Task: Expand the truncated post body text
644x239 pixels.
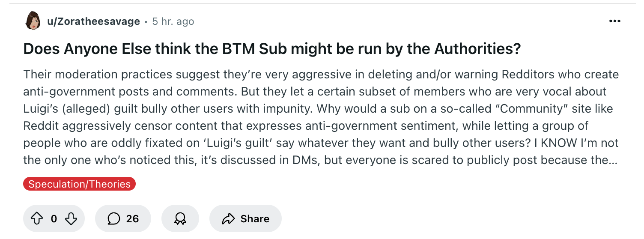Action: [321, 117]
